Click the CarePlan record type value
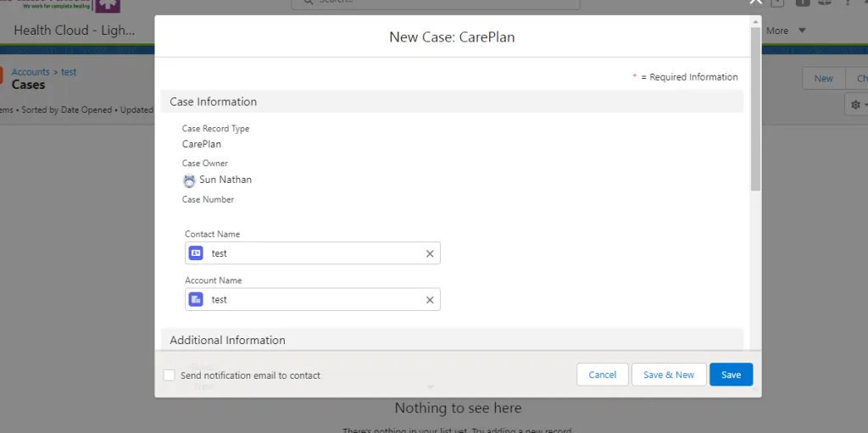 click(202, 144)
